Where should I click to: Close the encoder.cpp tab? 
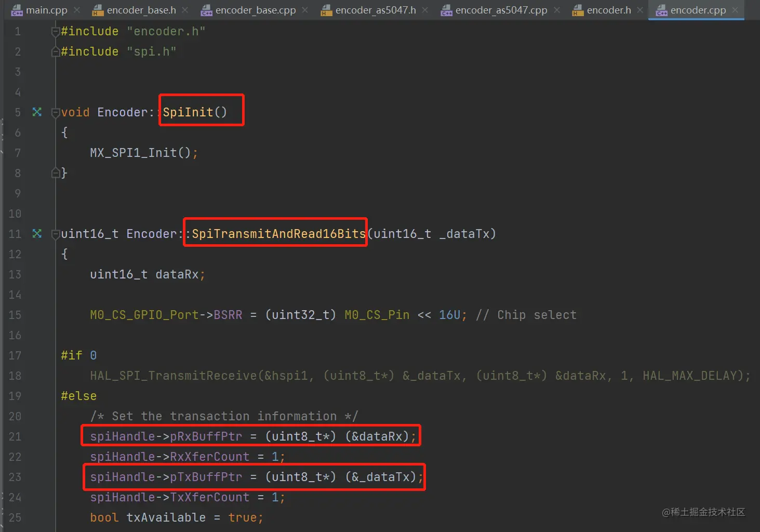(x=735, y=10)
